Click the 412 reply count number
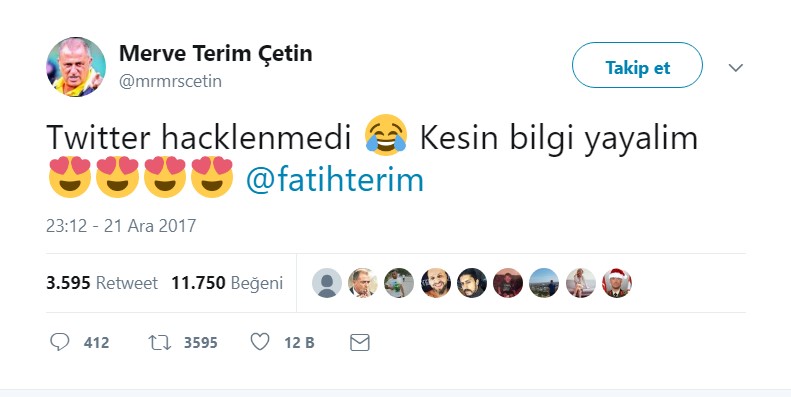791x397 pixels. coord(96,343)
